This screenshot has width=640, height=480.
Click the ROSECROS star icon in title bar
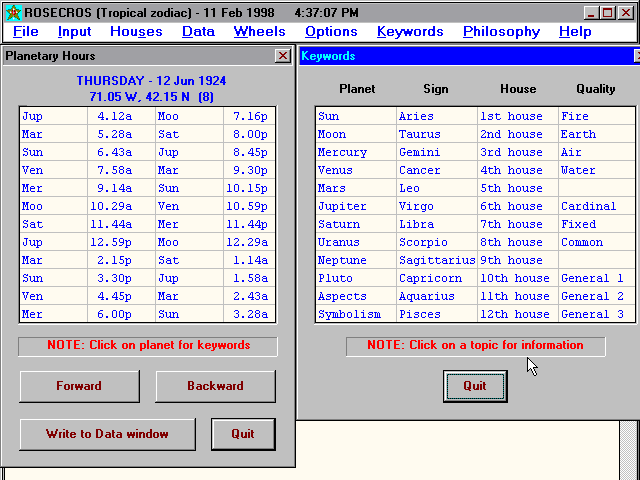point(14,13)
